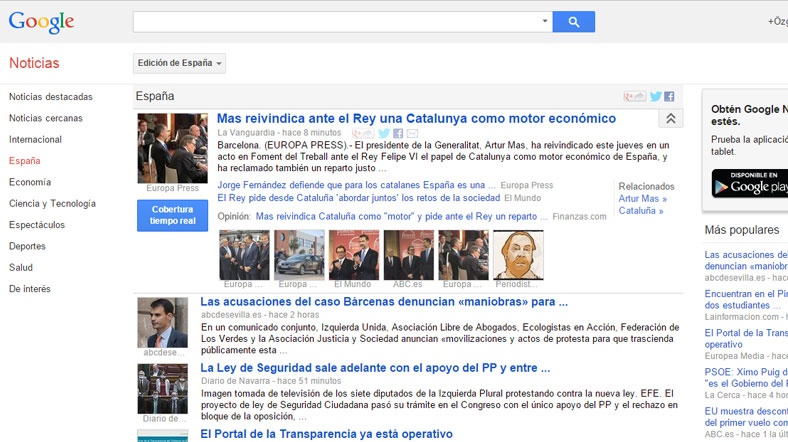Viewport: 788px width, 442px height.
Task: Open popular story Las acusaciones de
Action: point(746,260)
